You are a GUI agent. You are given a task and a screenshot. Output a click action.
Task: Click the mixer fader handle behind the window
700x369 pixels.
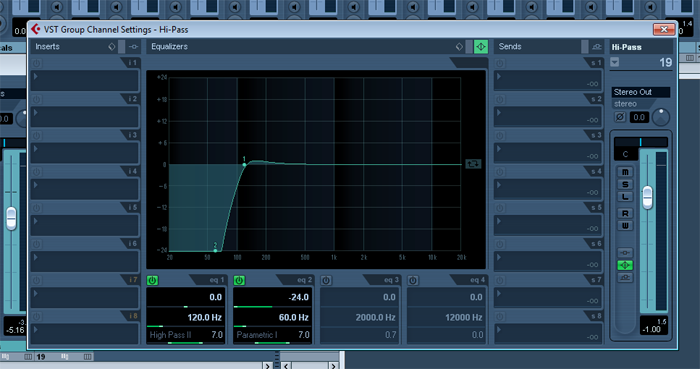(11, 219)
